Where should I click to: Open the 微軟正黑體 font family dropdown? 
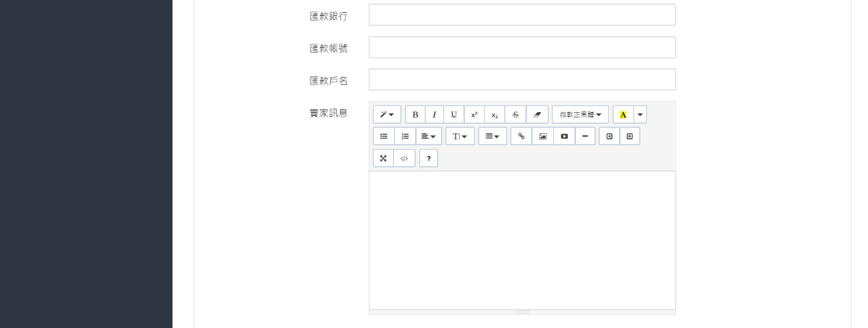pyautogui.click(x=580, y=115)
